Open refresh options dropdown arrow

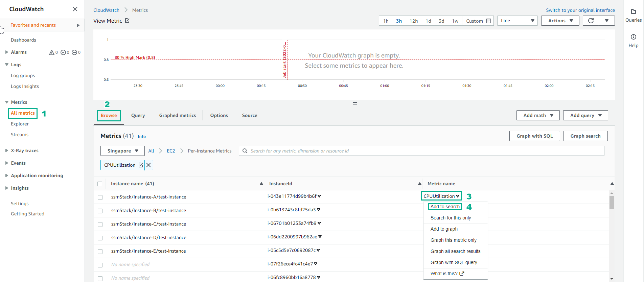tap(607, 21)
